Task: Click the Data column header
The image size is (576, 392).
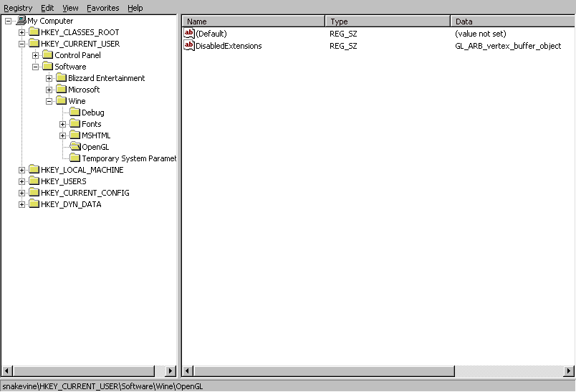Action: tap(512, 21)
